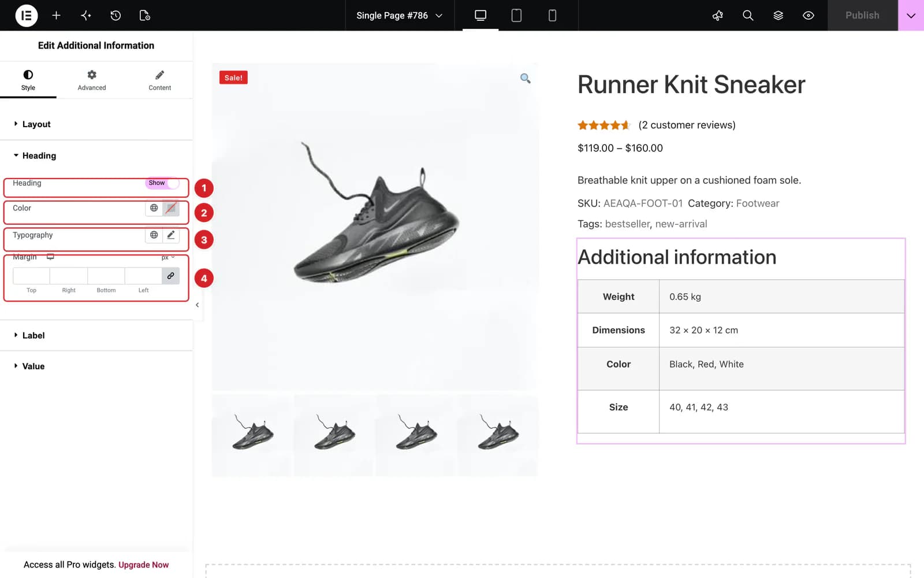Screen dimensions: 924x578
Task: Open the Elementor logo menu
Action: (x=26, y=16)
